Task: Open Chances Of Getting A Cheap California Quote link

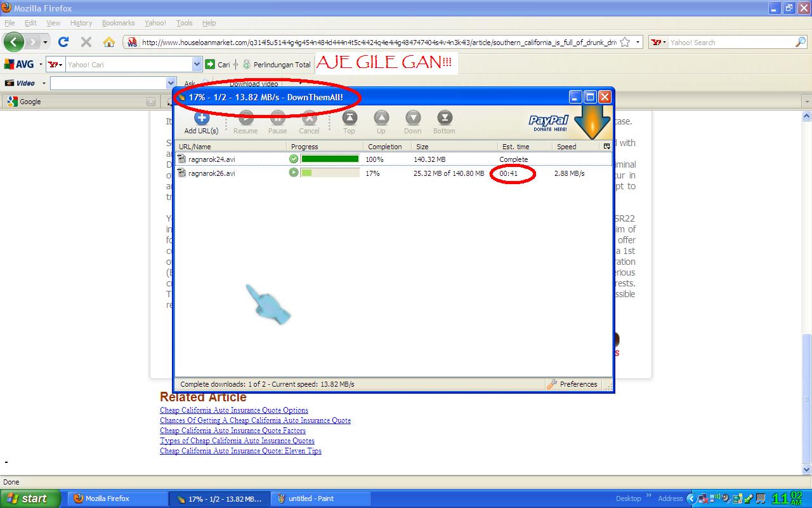Action: point(255,420)
